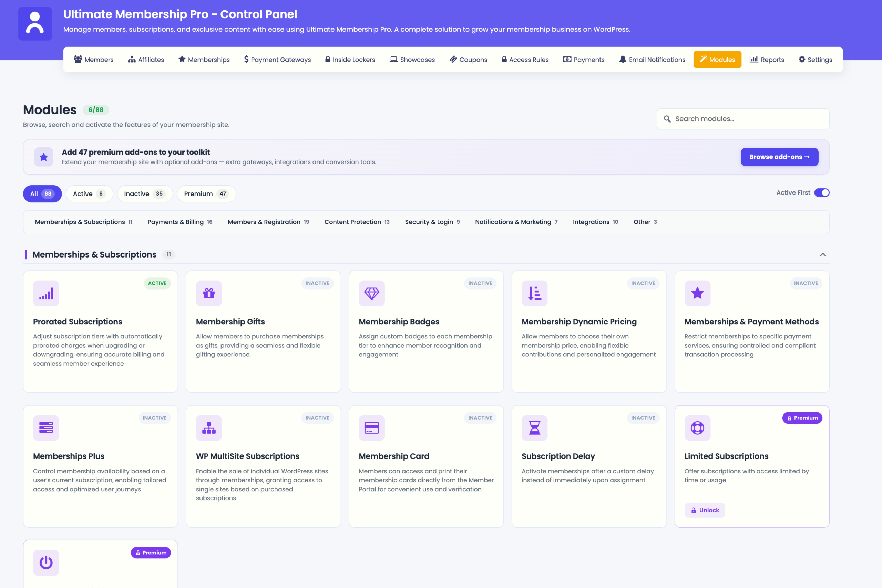Show all 88 modules filter

point(42,194)
